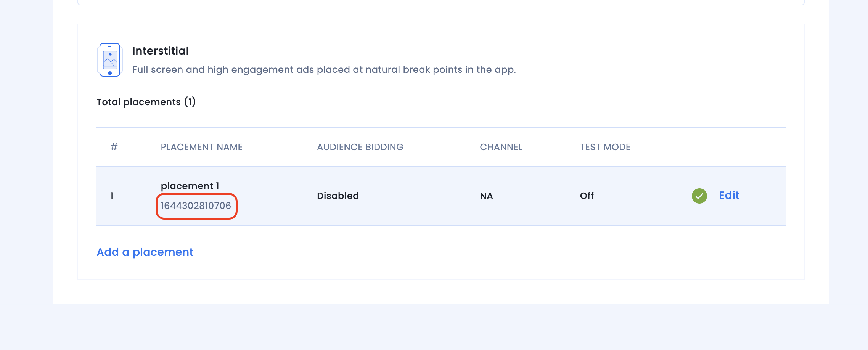The width and height of the screenshot is (868, 350).
Task: Click the NA channel value
Action: pos(486,196)
